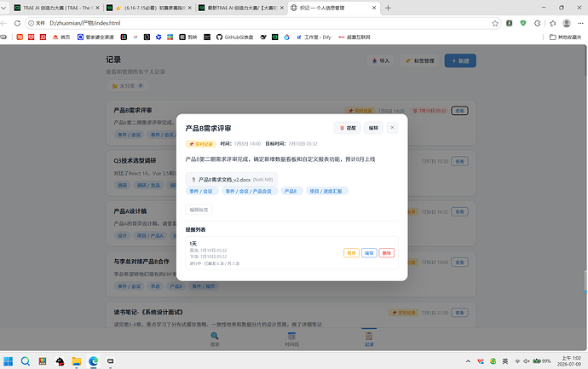The height and width of the screenshot is (369, 588).
Task: Open the browser settings and more menu
Action: click(580, 23)
